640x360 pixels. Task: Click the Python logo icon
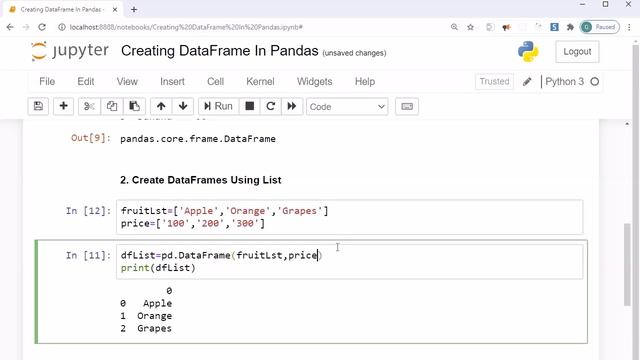click(x=528, y=52)
